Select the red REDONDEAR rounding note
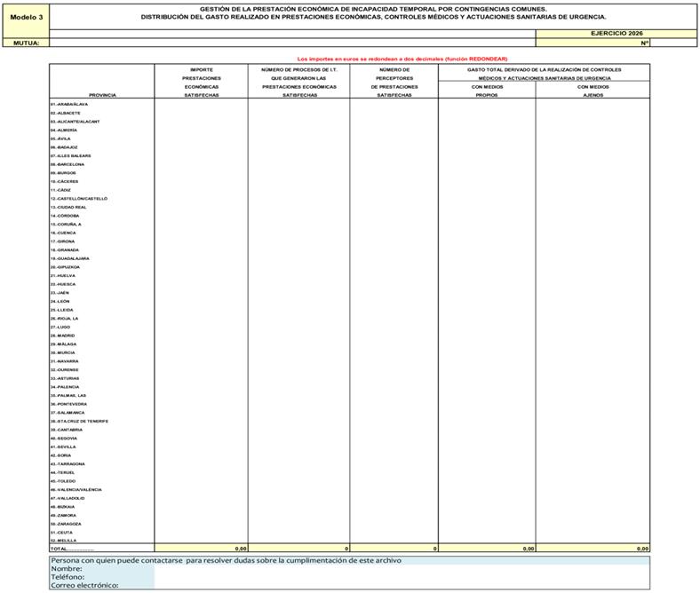The height and width of the screenshot is (593, 700). pos(402,59)
